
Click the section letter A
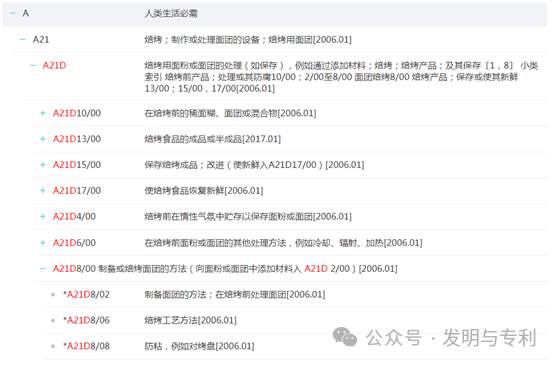tap(26, 13)
